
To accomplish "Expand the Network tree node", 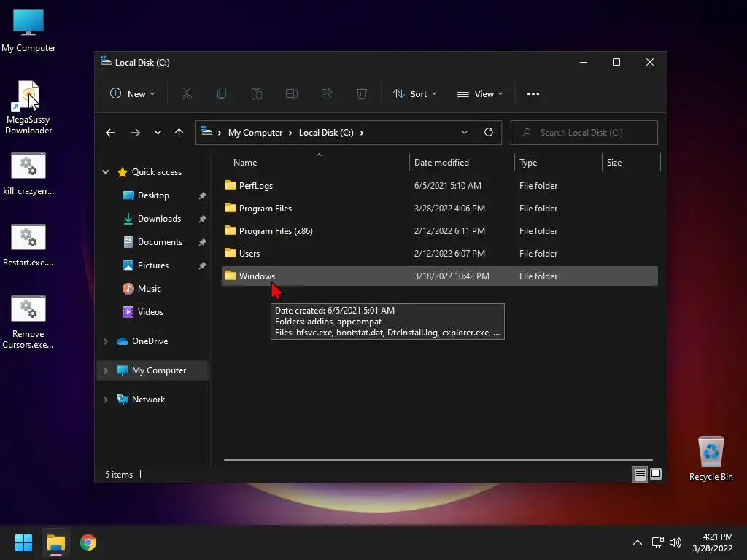I will point(105,400).
